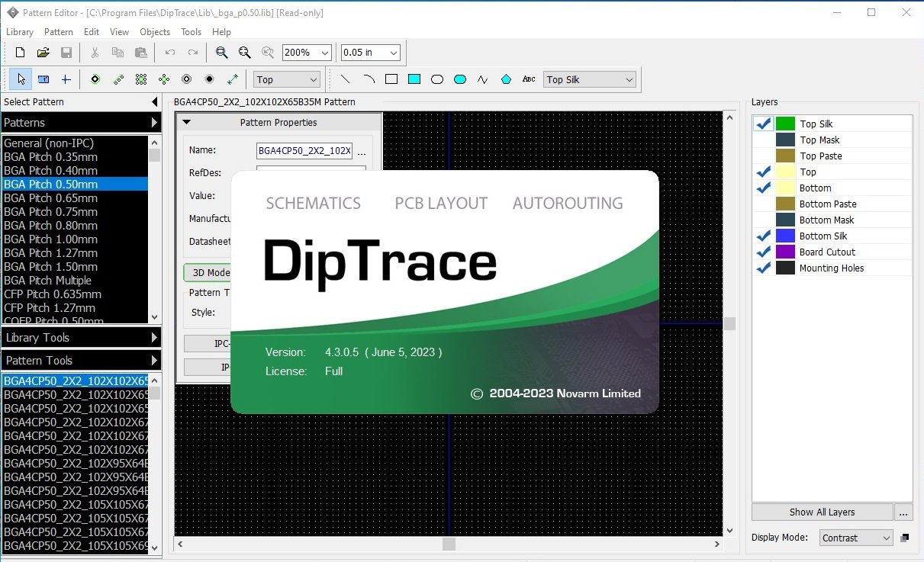Choose the blue crosshair set-origin tool
The image size is (924, 562).
tap(66, 79)
